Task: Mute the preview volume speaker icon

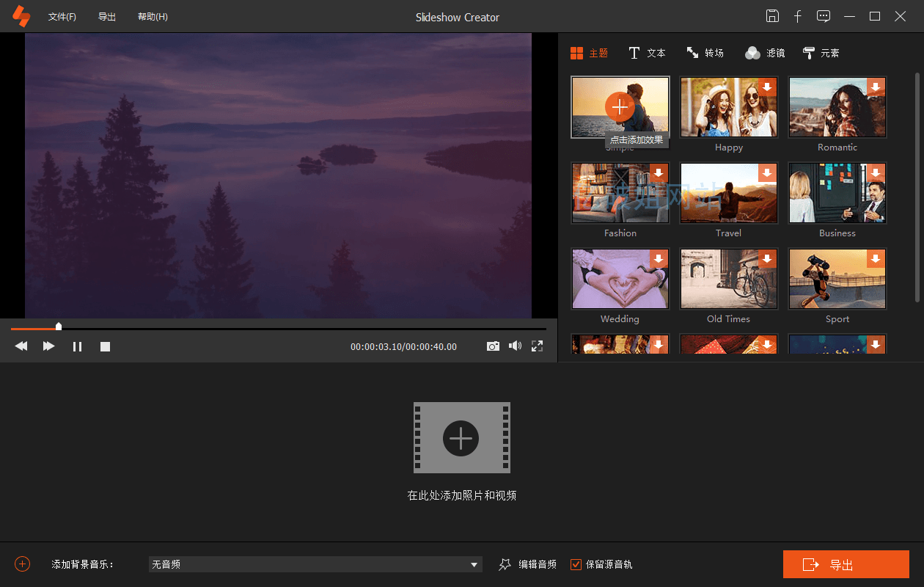Action: coord(515,346)
